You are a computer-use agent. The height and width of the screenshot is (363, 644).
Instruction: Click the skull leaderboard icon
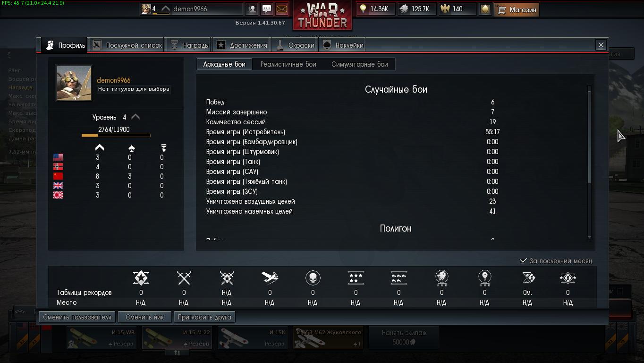tap(313, 277)
